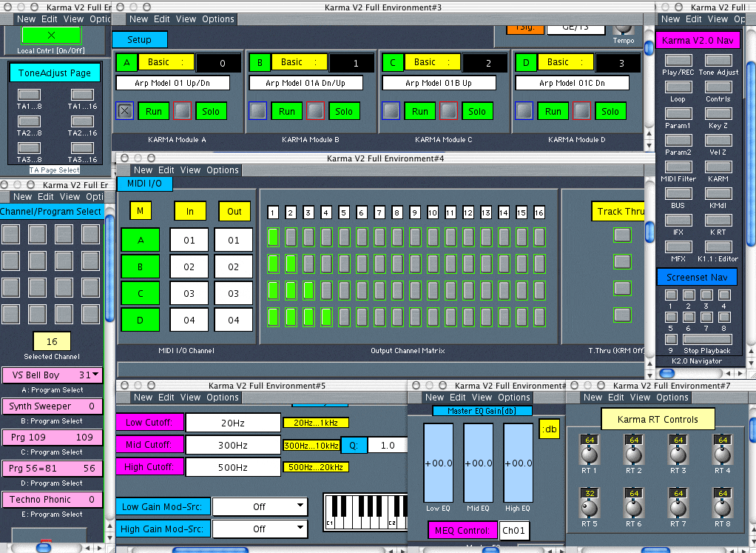The width and height of the screenshot is (756, 553).
Task: Click the Mid EQ gain slider
Action: coord(477,463)
